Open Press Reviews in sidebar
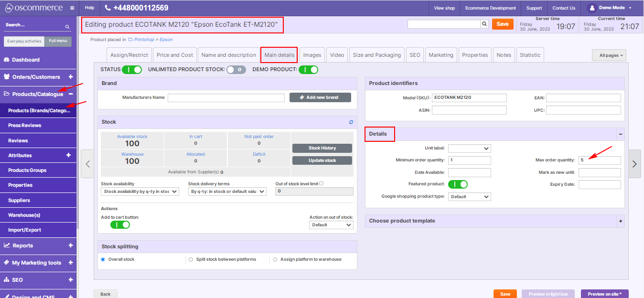 click(x=38, y=126)
